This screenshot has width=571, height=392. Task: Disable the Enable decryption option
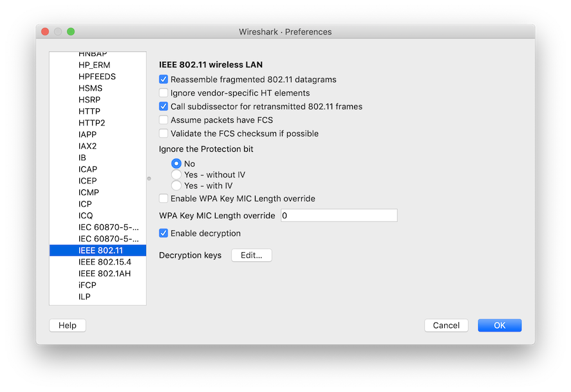[x=164, y=234]
